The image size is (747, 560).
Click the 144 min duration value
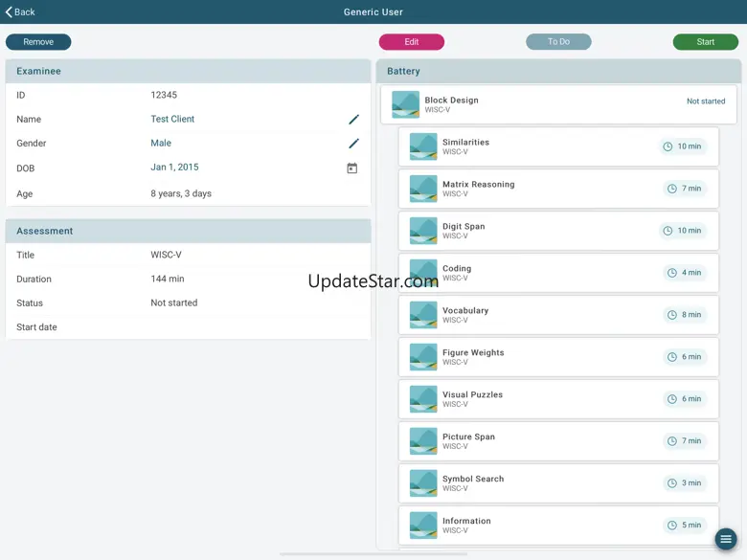point(168,279)
